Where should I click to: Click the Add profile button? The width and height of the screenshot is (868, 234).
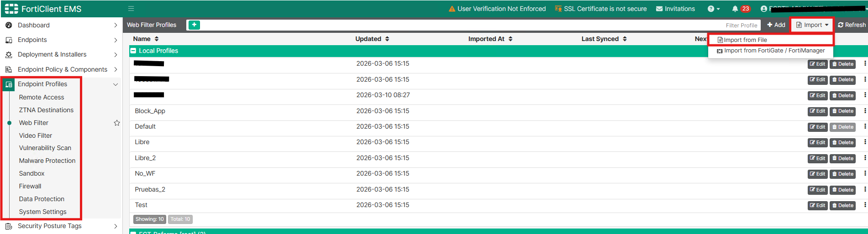776,25
